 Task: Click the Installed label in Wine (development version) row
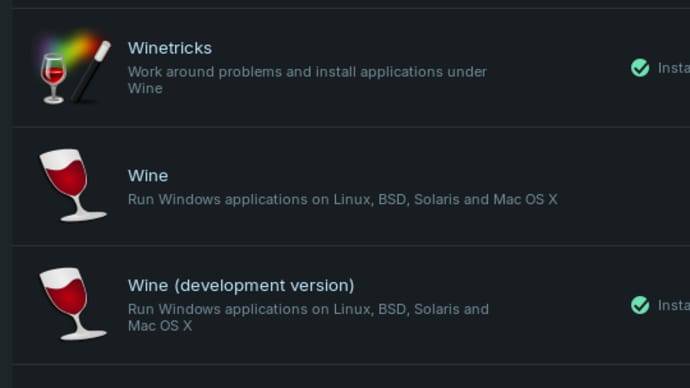(674, 305)
